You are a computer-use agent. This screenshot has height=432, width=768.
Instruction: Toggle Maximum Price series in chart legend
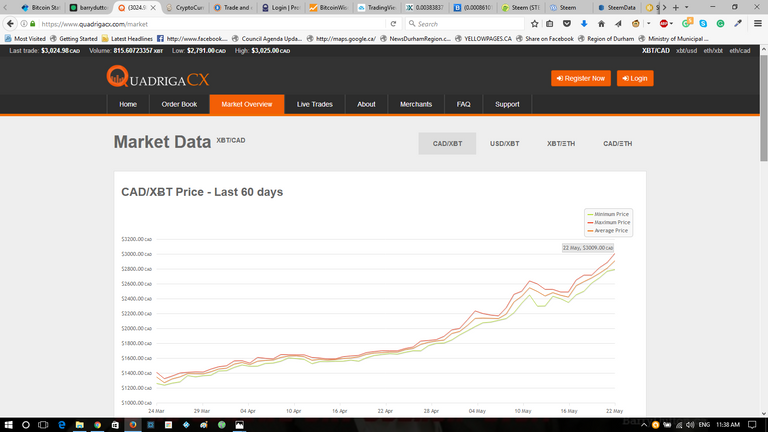[x=608, y=222]
